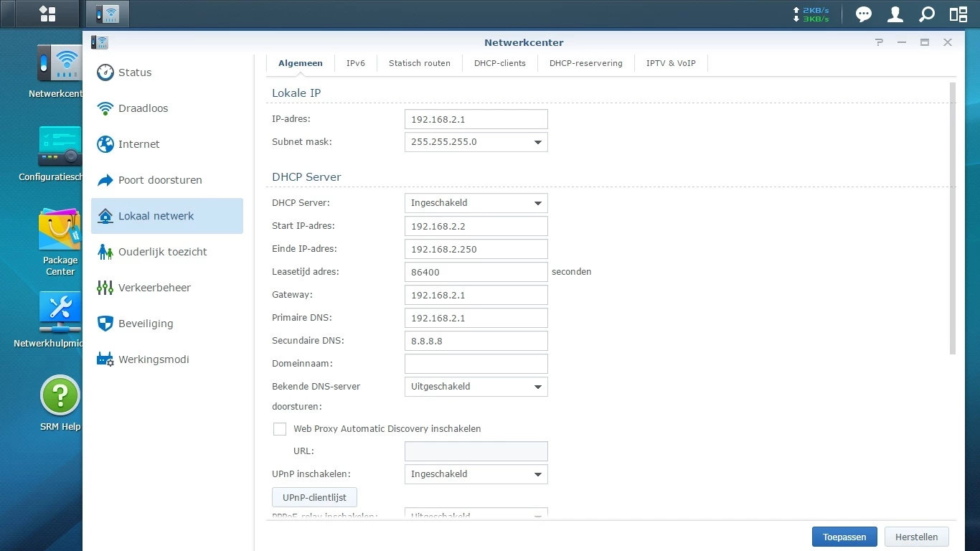
Task: Open Bekende DNS-server doorsturen dropdown
Action: click(476, 387)
